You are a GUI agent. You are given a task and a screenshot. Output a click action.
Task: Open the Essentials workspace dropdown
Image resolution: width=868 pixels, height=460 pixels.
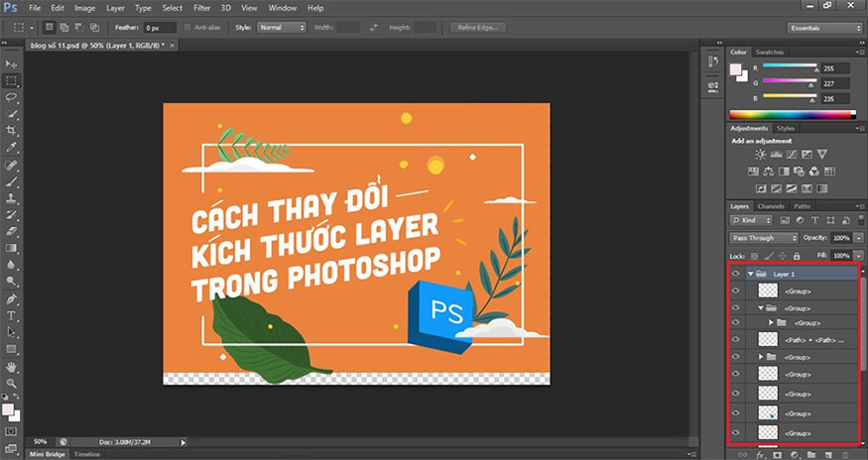click(x=822, y=28)
